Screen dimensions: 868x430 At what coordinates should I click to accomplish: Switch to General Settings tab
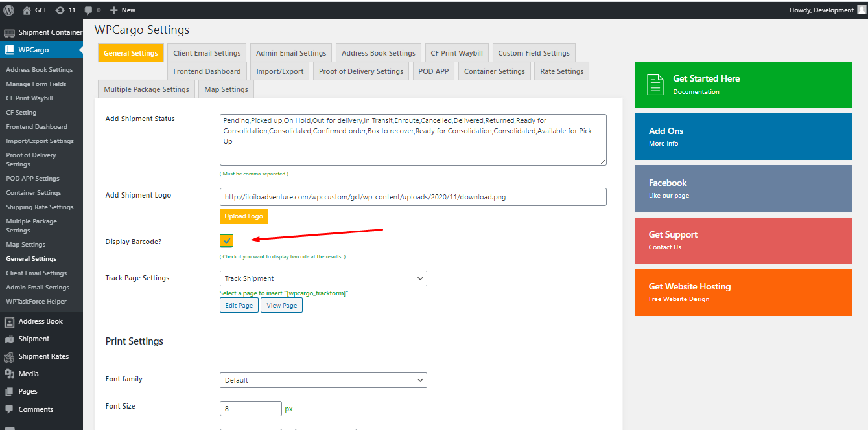130,53
